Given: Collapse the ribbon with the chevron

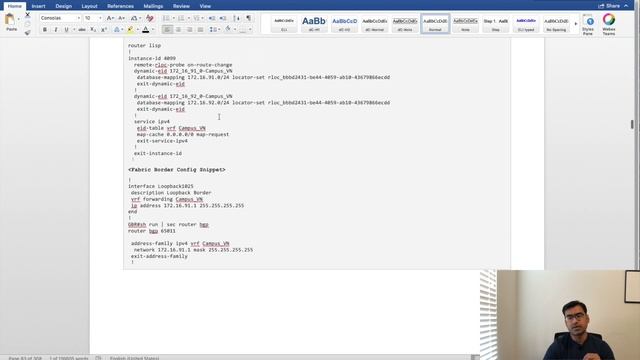Looking at the screenshot, I should click(x=626, y=6).
